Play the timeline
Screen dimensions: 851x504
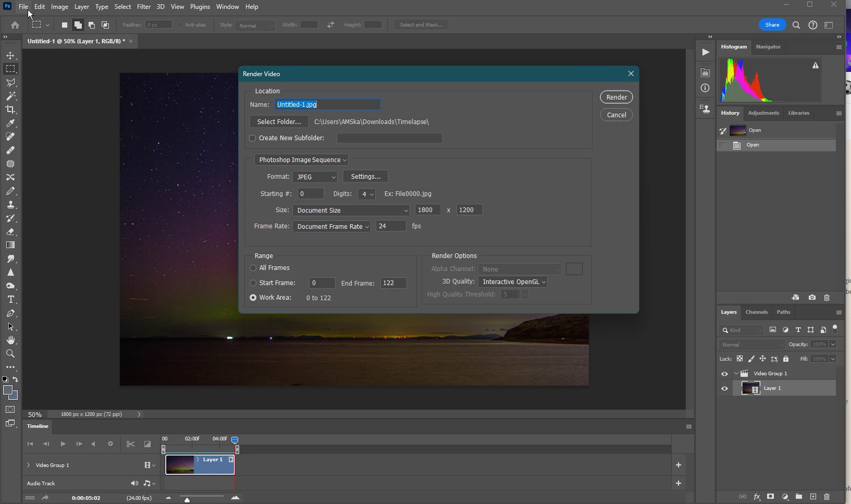coord(63,444)
